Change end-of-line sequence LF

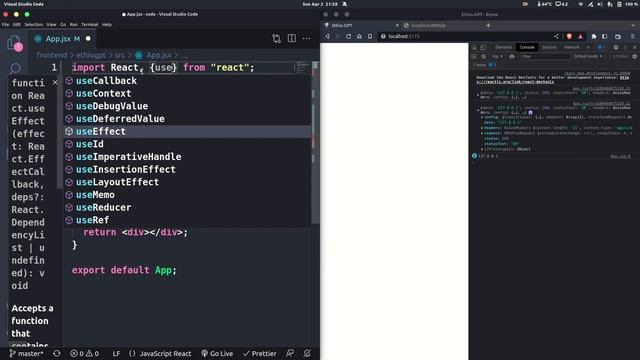click(x=116, y=353)
